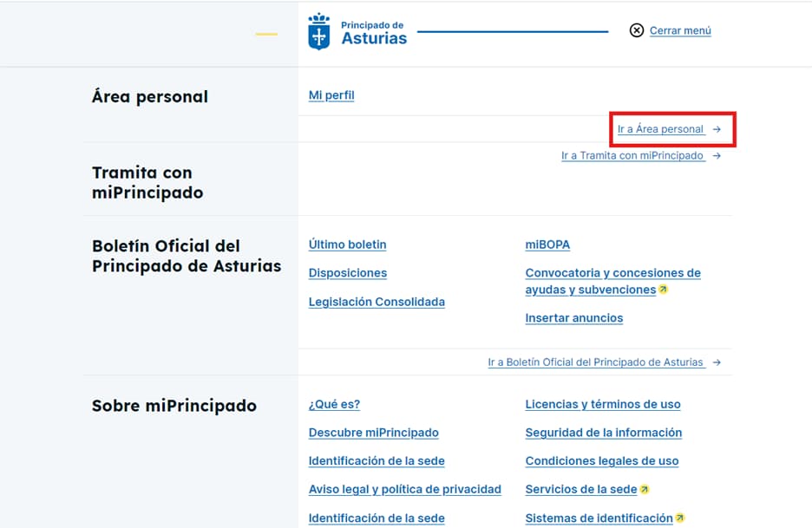The height and width of the screenshot is (528, 812).
Task: Click external link icon next to Servicios de la sede
Action: point(645,490)
